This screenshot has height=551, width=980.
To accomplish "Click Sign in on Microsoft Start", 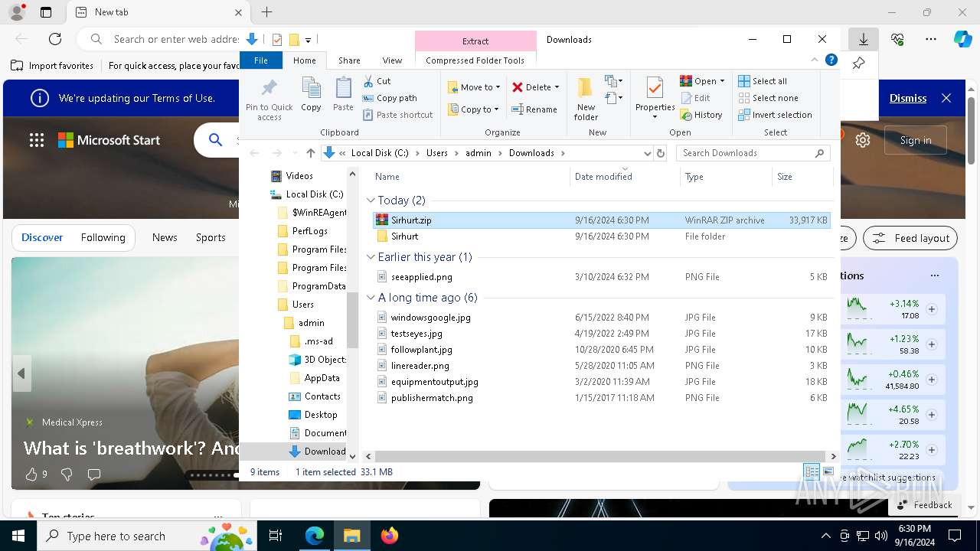I will point(916,140).
